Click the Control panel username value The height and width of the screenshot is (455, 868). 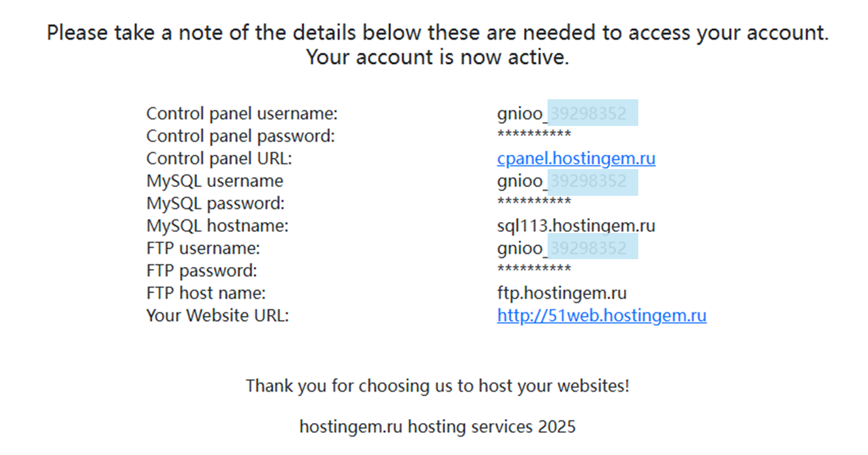(566, 114)
